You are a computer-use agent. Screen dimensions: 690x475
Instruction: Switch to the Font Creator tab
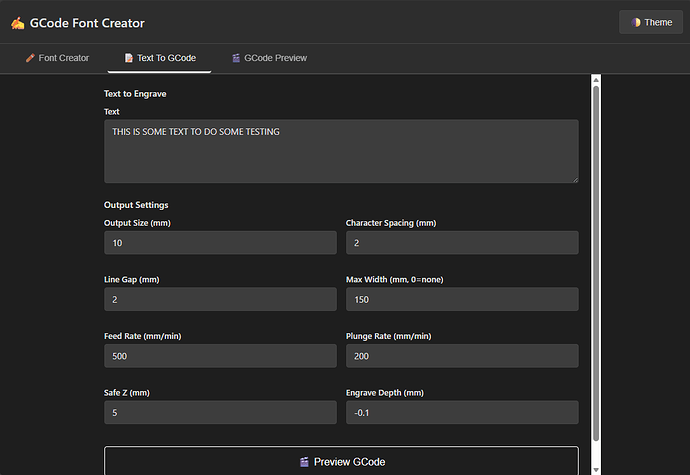(x=57, y=58)
